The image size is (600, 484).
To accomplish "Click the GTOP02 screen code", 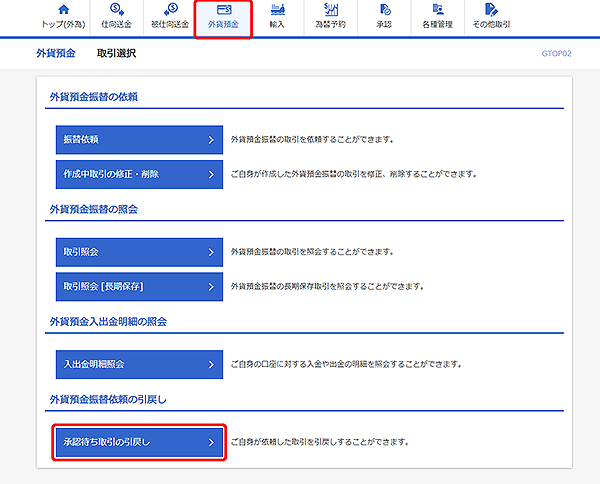I will 556,54.
